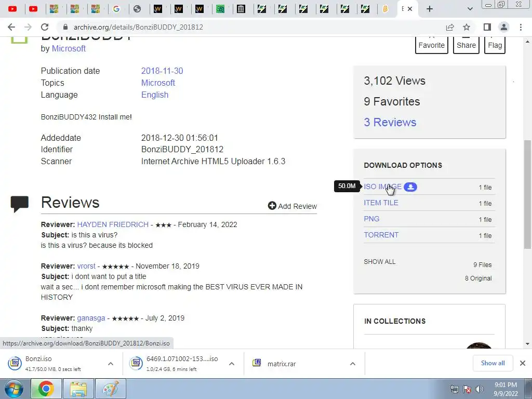Close the downloads bar
The image size is (532, 399).
pos(523,363)
